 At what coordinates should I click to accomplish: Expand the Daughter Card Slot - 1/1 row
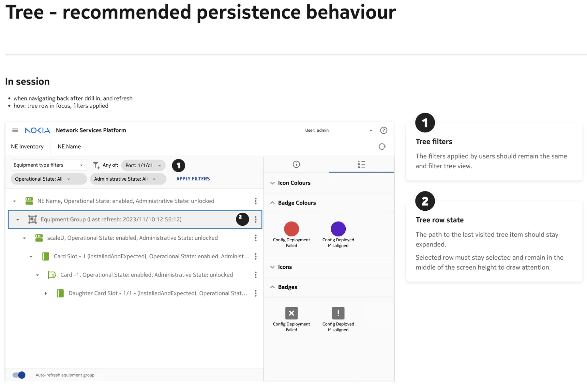point(46,294)
